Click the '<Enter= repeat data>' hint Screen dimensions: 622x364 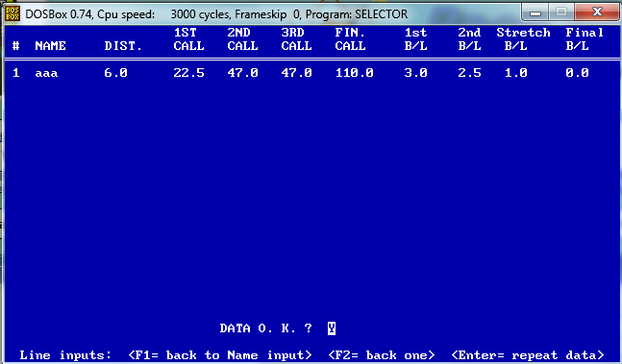528,355
